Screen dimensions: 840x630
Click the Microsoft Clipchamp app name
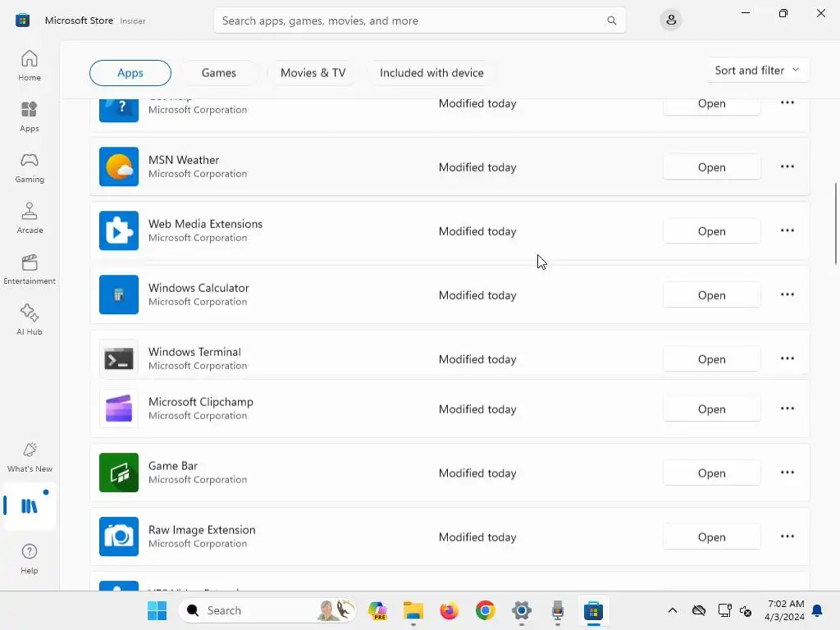click(x=200, y=402)
